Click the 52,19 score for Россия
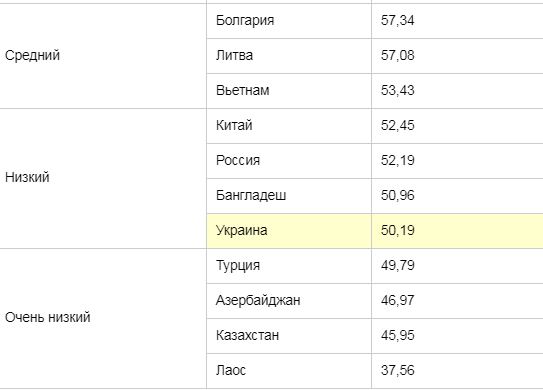 (398, 160)
